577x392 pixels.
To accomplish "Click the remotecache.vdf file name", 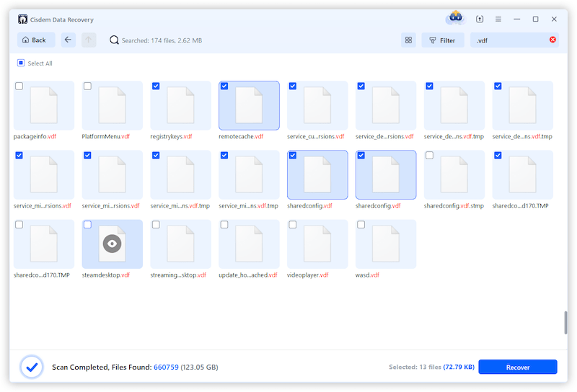I will click(x=241, y=136).
